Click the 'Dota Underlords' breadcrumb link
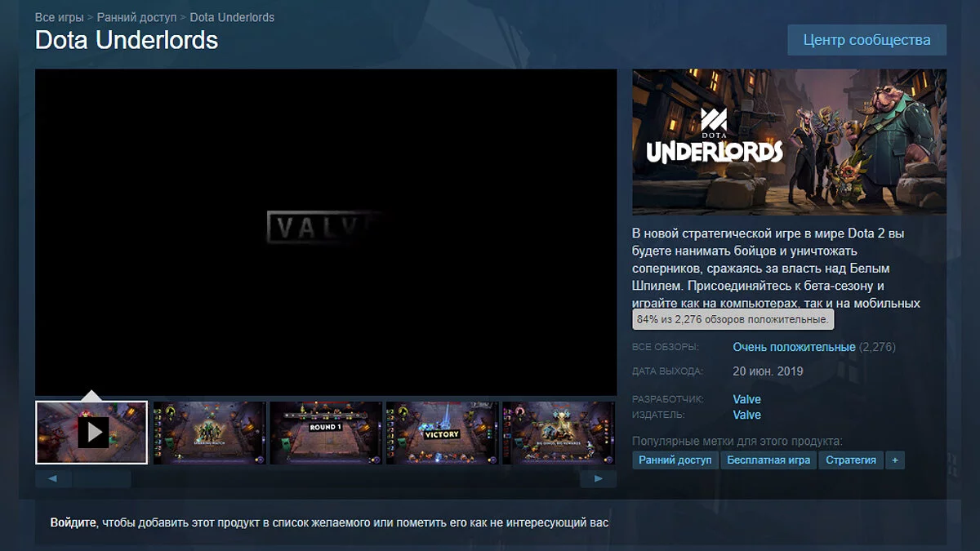This screenshot has height=551, width=980. point(232,17)
